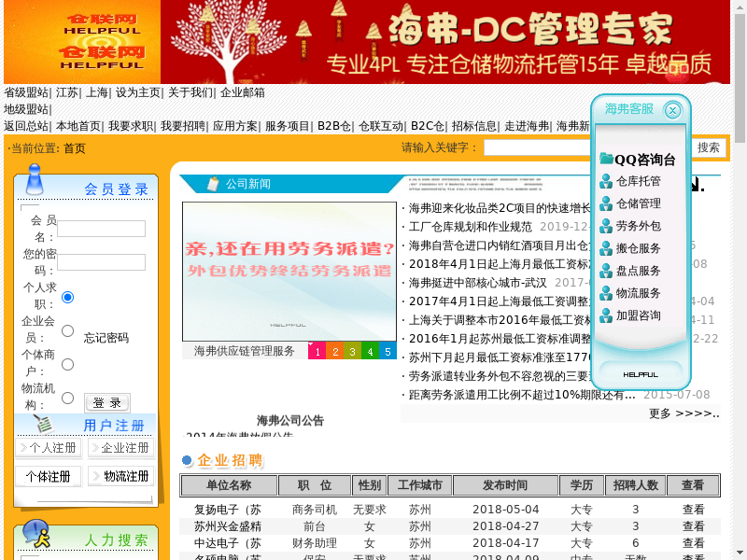
Task: Click the 用户注册 notepad icon
Action: (43, 424)
